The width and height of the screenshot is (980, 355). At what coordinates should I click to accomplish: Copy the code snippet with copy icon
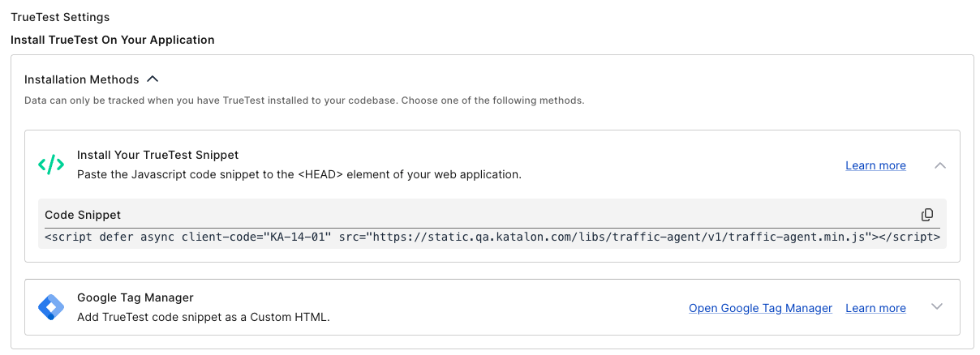pyautogui.click(x=927, y=215)
